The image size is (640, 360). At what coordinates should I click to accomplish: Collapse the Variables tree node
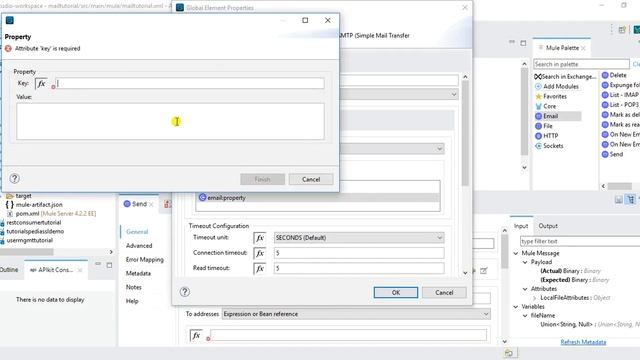(516, 307)
